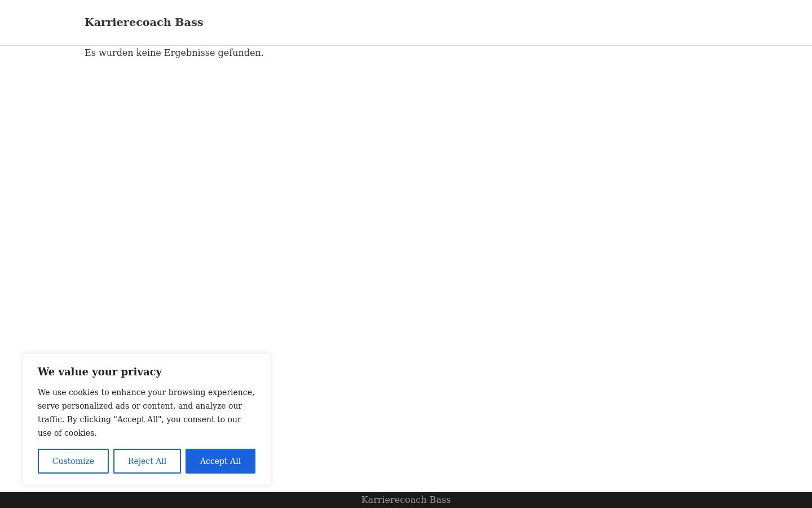Click the footer text Karrierecoach Bass
The image size is (812, 508).
[406, 500]
